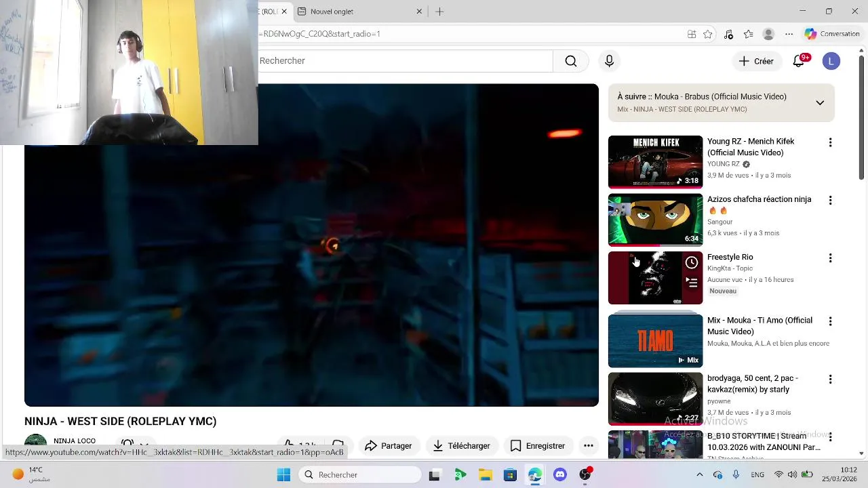Click the NINJA - WEST SIDE video title
The width and height of the screenshot is (868, 488).
click(x=121, y=422)
